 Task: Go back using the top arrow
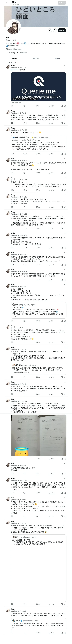(x=7, y=3)
